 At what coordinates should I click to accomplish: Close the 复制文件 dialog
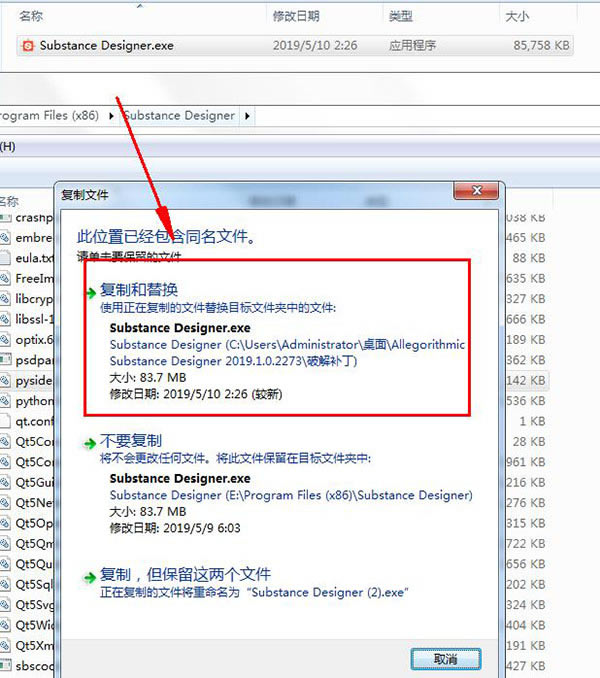[477, 191]
